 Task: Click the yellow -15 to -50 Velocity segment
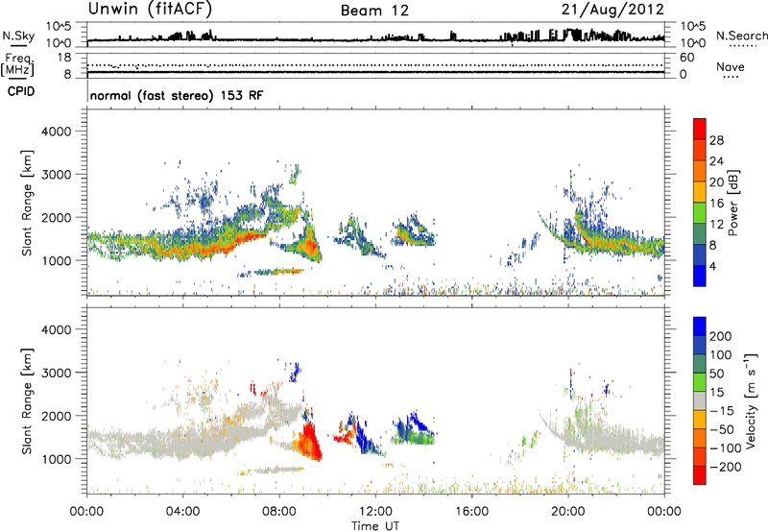click(x=700, y=420)
